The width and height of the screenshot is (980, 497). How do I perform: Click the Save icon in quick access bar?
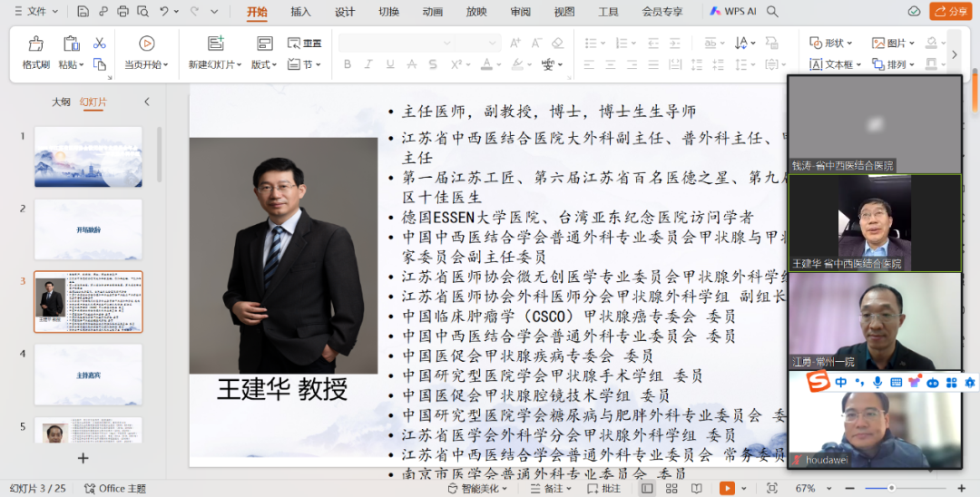pos(83,12)
